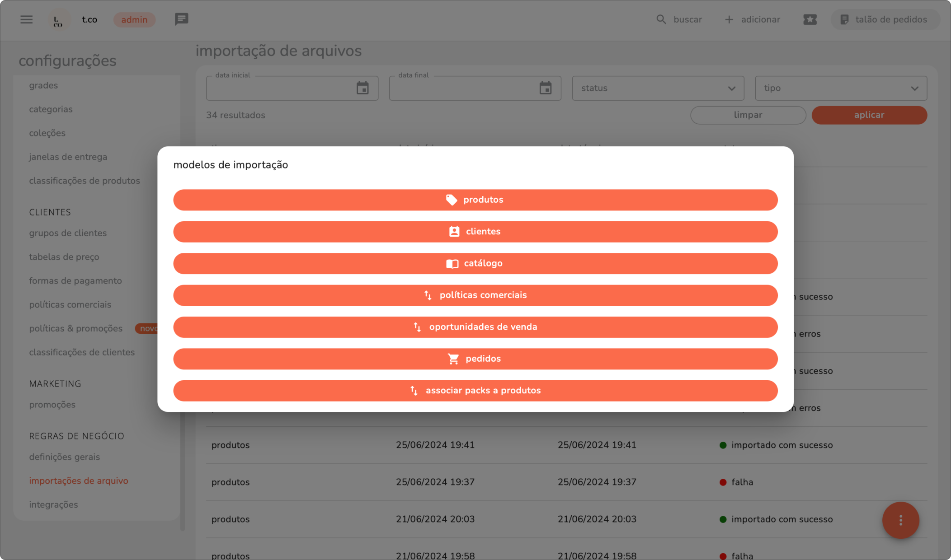Choose the produtos import template
Image resolution: width=951 pixels, height=560 pixels.
coord(475,200)
